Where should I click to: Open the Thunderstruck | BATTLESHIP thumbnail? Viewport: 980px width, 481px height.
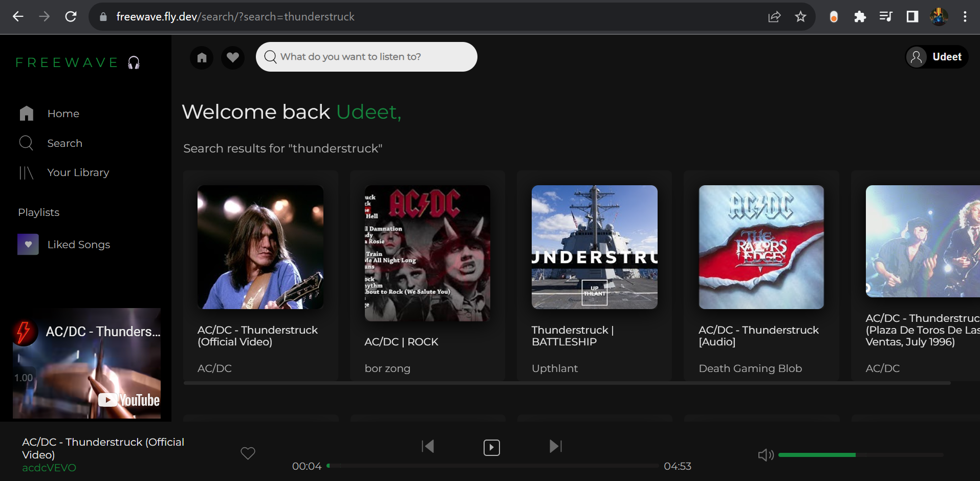595,247
